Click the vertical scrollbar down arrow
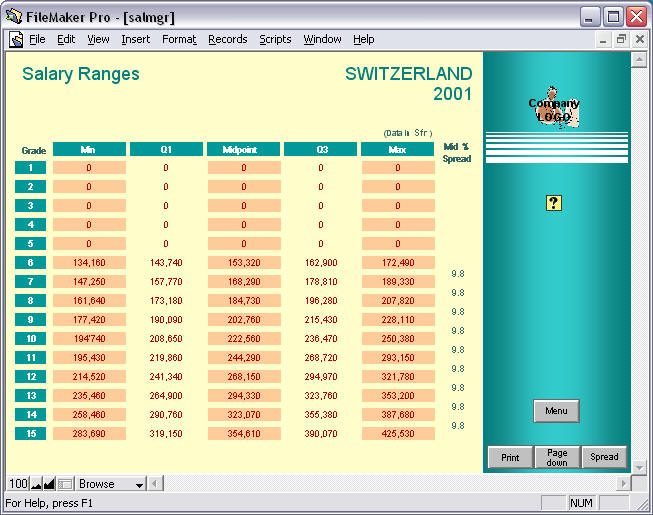The height and width of the screenshot is (515, 653). pyautogui.click(x=640, y=465)
